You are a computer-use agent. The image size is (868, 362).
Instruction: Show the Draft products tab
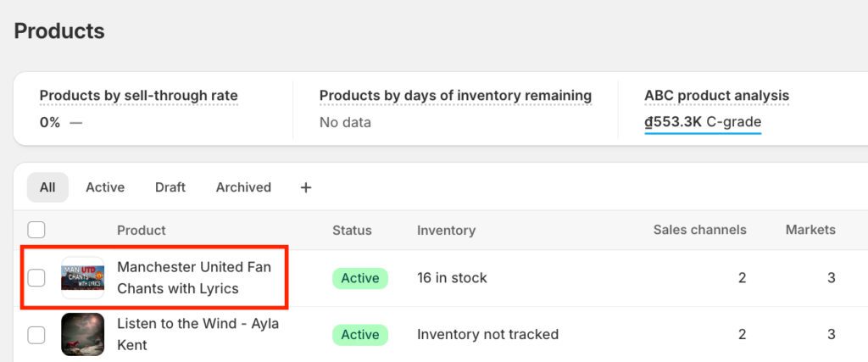tap(170, 187)
